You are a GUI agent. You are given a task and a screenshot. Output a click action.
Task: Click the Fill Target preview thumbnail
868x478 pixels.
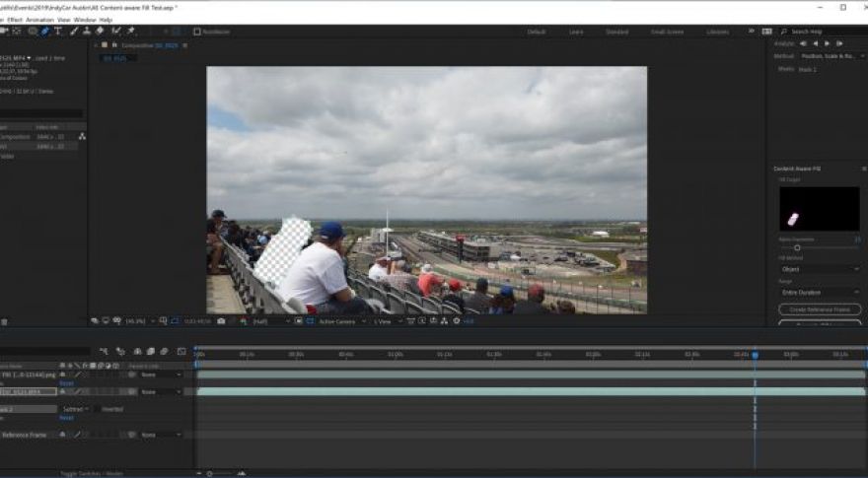[820, 209]
